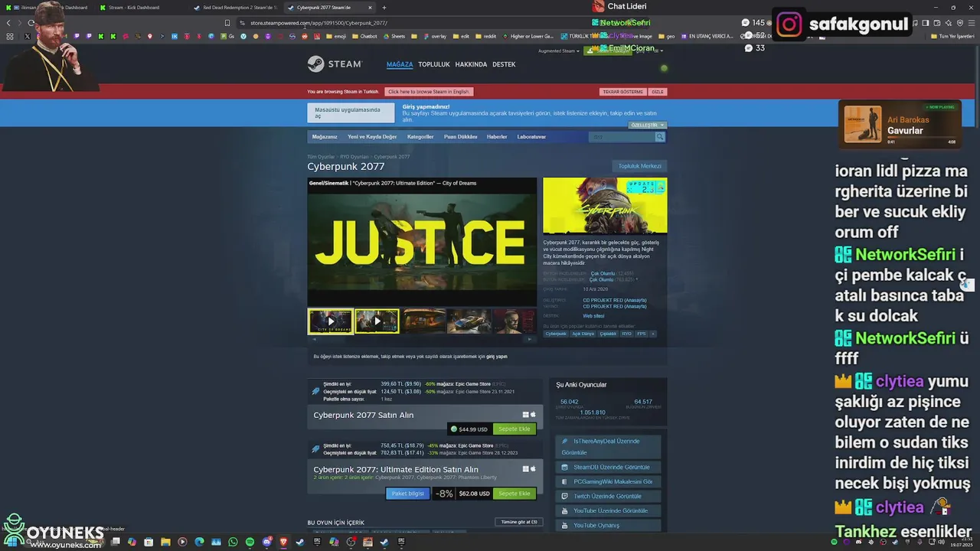Open the Kategoriler tab

[420, 137]
